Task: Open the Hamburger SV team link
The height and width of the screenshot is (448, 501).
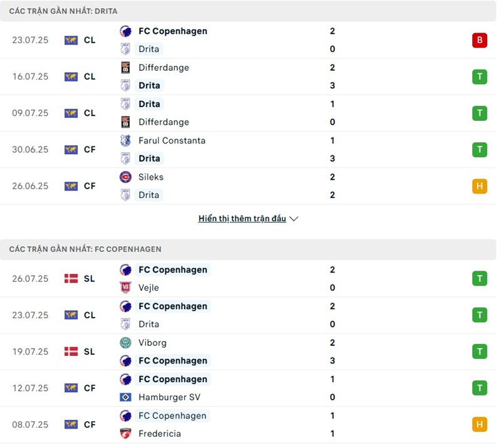Action: pyautogui.click(x=168, y=397)
